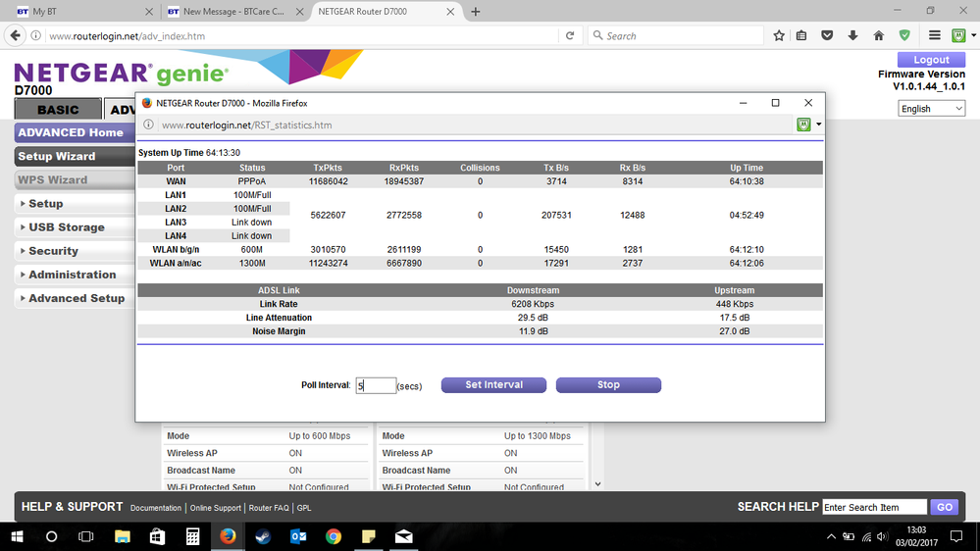This screenshot has width=980, height=551.
Task: Launch Calculator from the taskbar
Action: pyautogui.click(x=192, y=536)
